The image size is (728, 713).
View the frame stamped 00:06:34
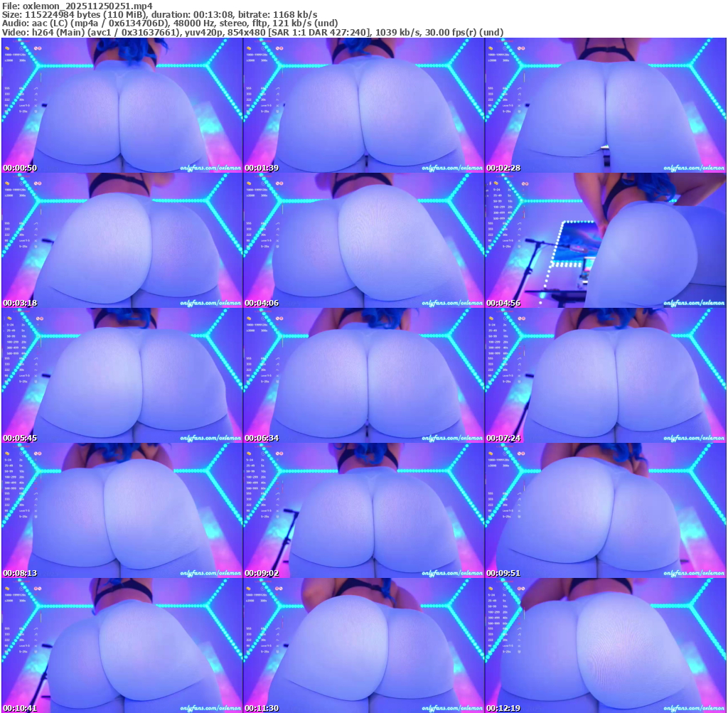[363, 375]
